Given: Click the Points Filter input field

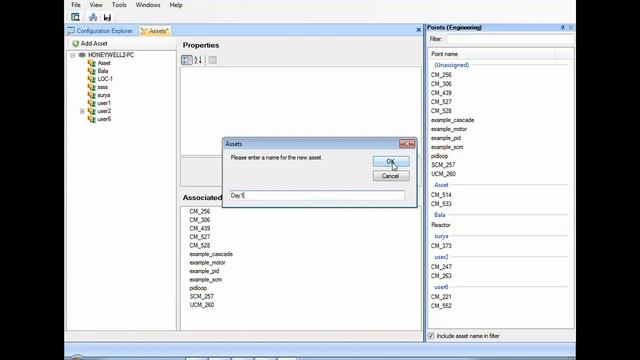Looking at the screenshot, I should click(510, 39).
